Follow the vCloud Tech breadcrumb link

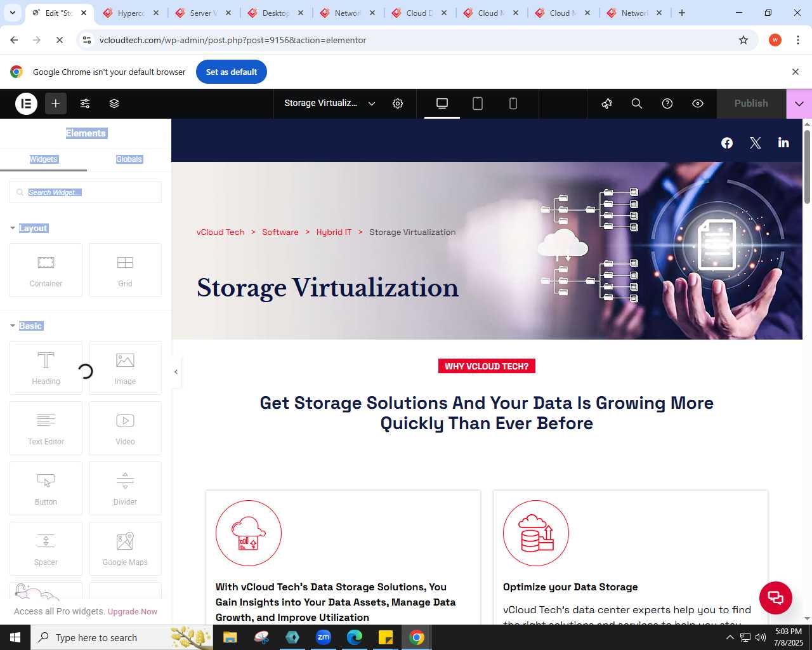click(x=220, y=232)
